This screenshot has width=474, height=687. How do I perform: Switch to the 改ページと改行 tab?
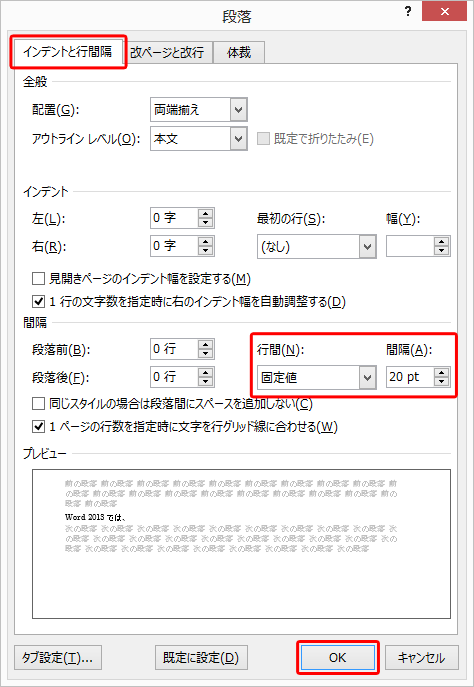[x=167, y=53]
